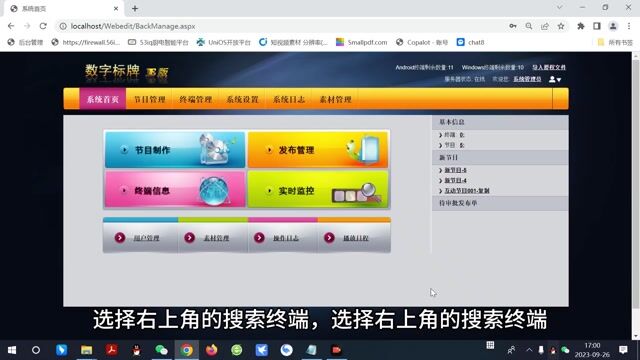Open the 素材管理 link in bottom row
Screen dimensions: 640x360
(x=216, y=238)
